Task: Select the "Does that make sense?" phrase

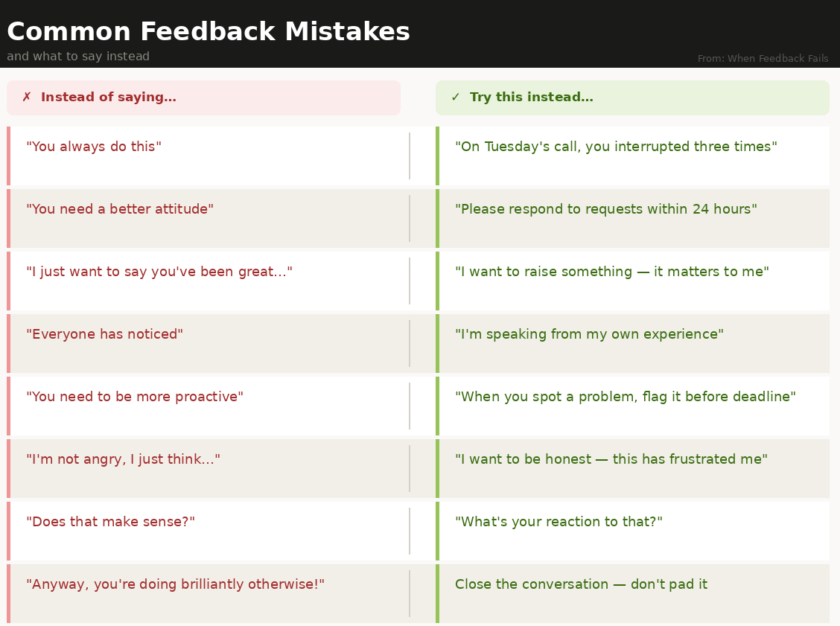Action: [x=111, y=522]
